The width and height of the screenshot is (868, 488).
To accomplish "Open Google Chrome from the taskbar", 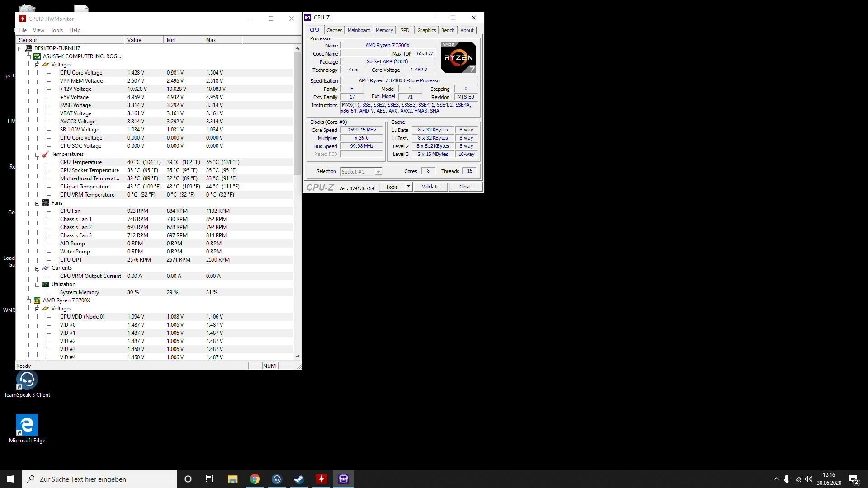I will pos(255,479).
